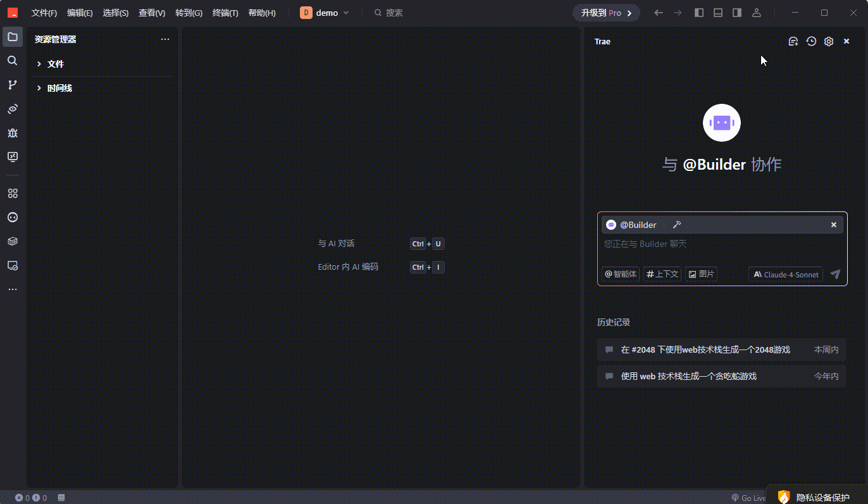Open the Extensions four-squares icon
868x504 pixels.
point(13,193)
